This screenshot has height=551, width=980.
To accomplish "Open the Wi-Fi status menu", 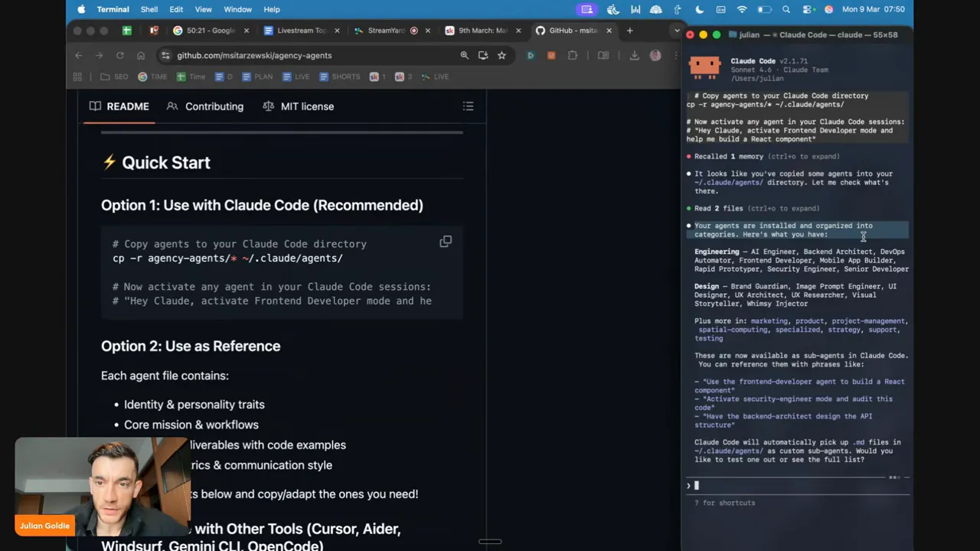I will 742,9.
